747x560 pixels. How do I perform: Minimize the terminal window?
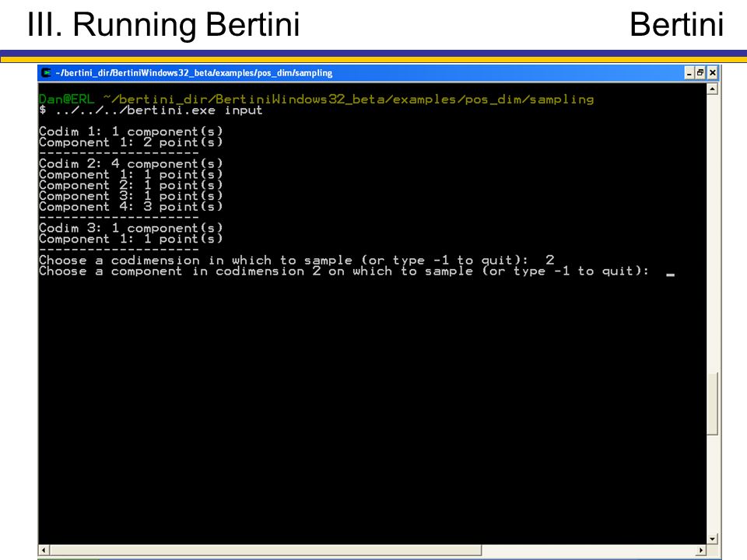click(689, 73)
